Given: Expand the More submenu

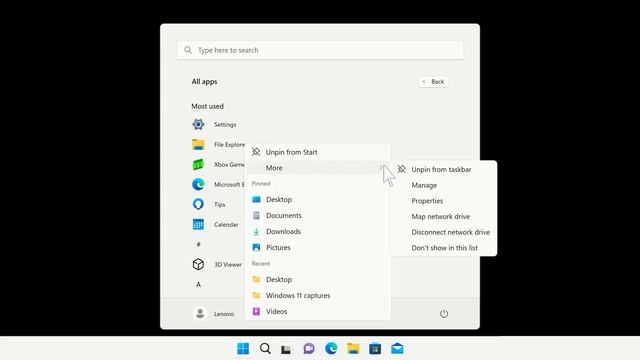Looking at the screenshot, I should [x=318, y=168].
